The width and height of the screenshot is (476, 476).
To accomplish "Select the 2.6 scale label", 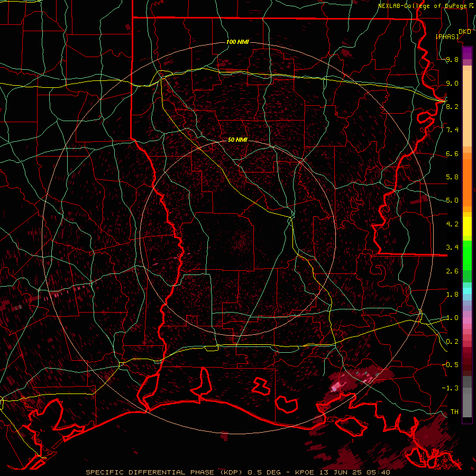I will (x=452, y=271).
